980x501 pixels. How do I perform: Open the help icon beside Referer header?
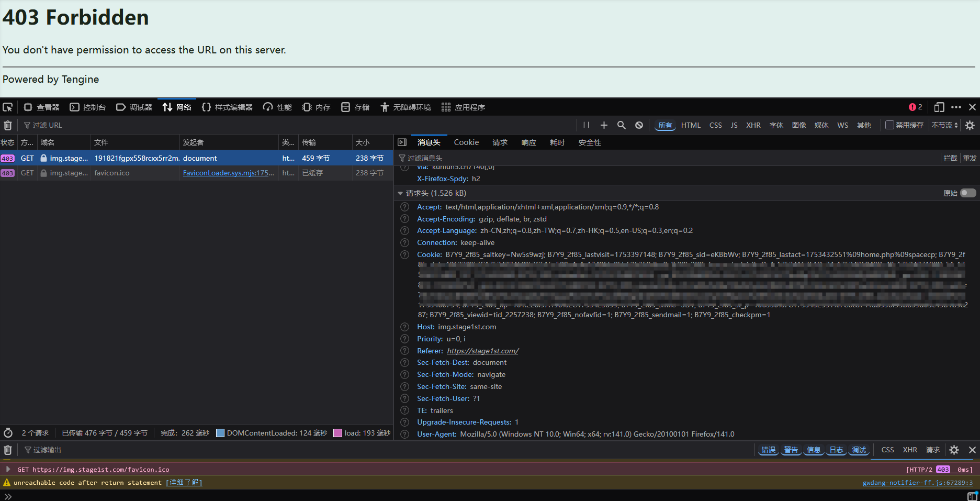[x=404, y=351]
